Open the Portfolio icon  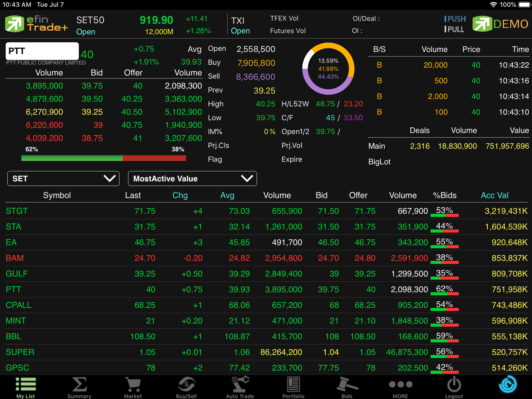pos(293,384)
